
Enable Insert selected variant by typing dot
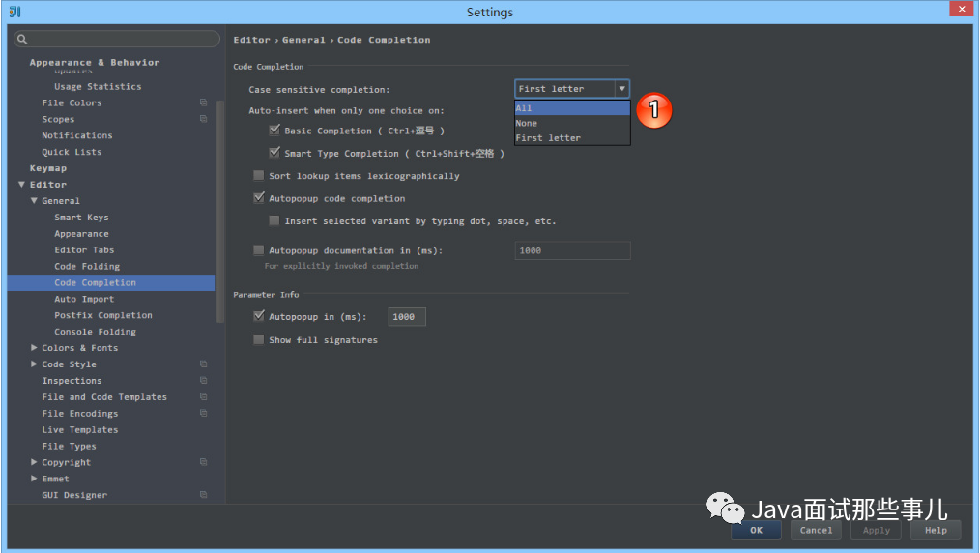pos(274,220)
